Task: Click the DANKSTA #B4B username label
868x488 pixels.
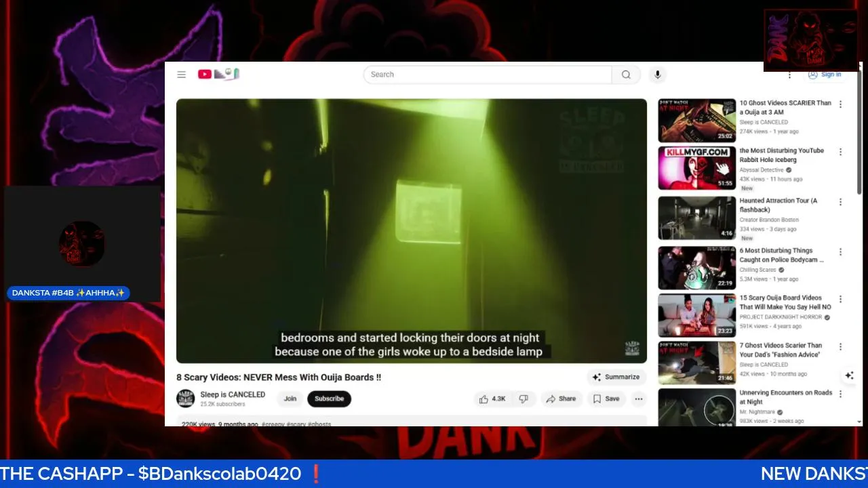Action: click(x=68, y=293)
